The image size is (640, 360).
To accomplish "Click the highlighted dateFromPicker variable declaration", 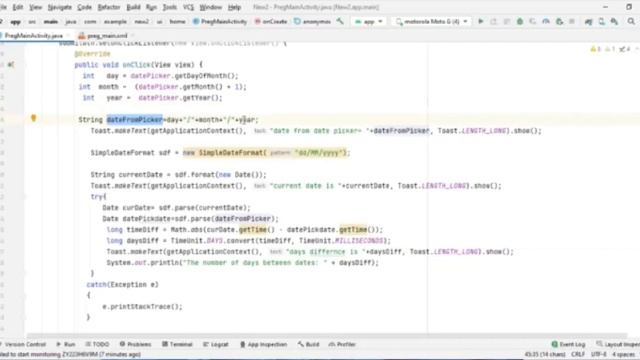I will pyautogui.click(x=135, y=120).
